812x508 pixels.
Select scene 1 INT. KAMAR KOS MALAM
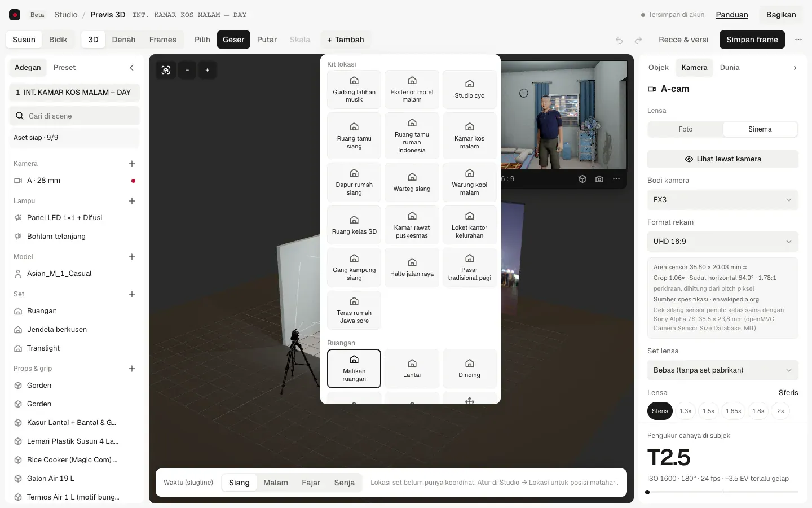[x=74, y=93]
